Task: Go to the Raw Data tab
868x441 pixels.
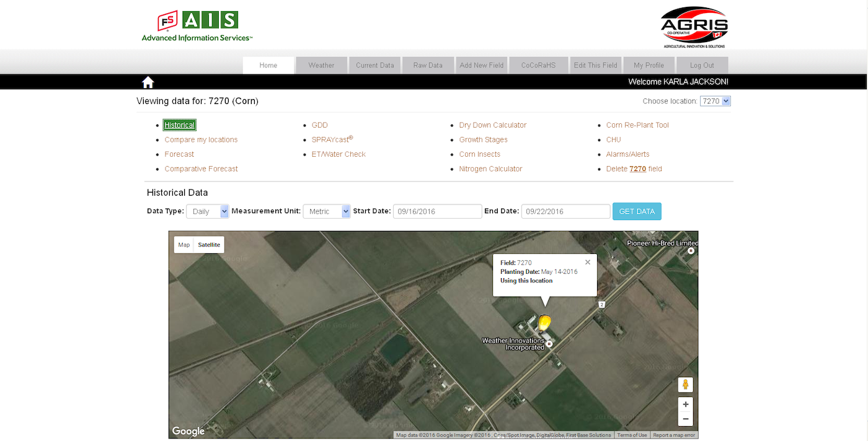Action: pyautogui.click(x=428, y=65)
